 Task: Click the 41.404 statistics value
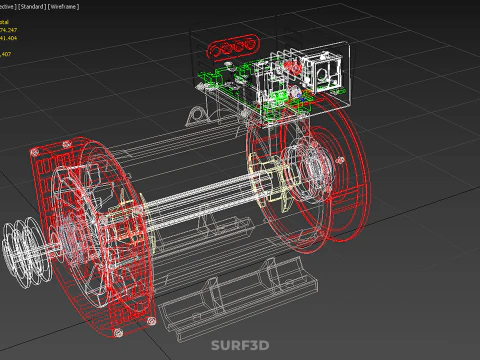tap(8, 38)
